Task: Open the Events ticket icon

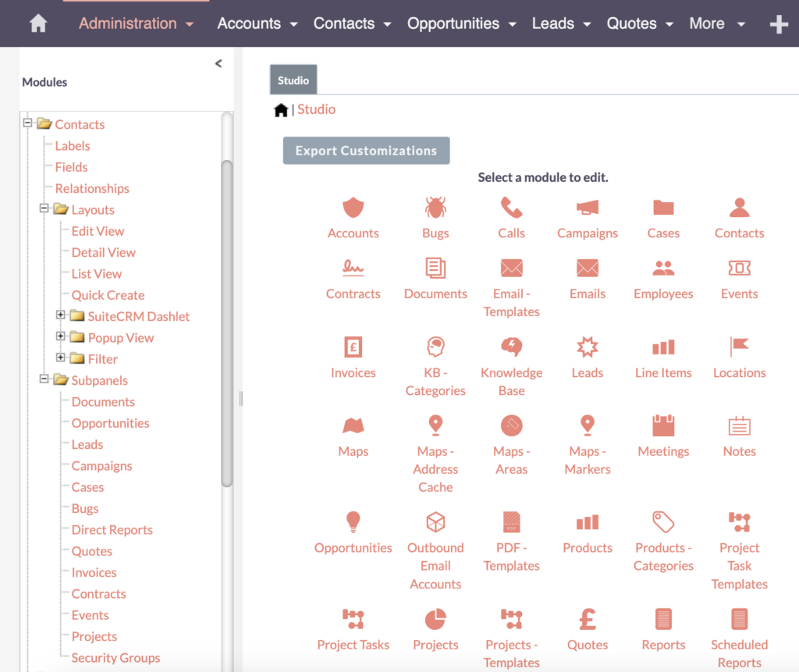Action: pos(740,268)
